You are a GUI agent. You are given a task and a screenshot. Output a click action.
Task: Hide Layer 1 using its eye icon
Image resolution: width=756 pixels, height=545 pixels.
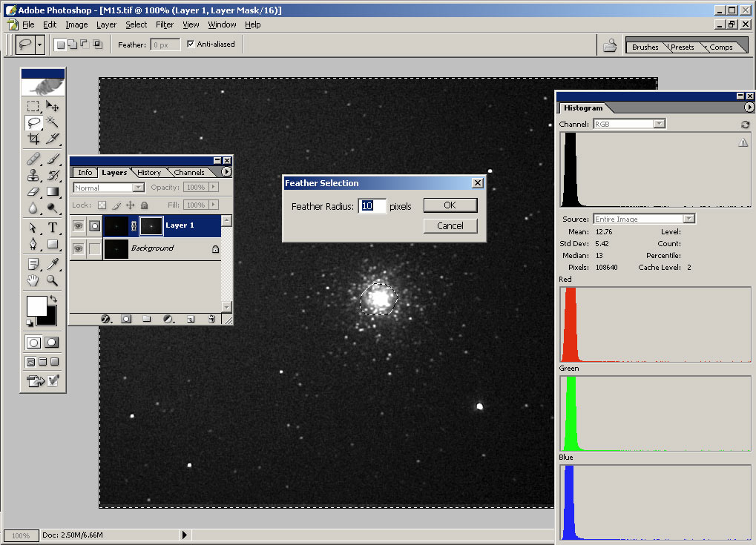pos(78,225)
